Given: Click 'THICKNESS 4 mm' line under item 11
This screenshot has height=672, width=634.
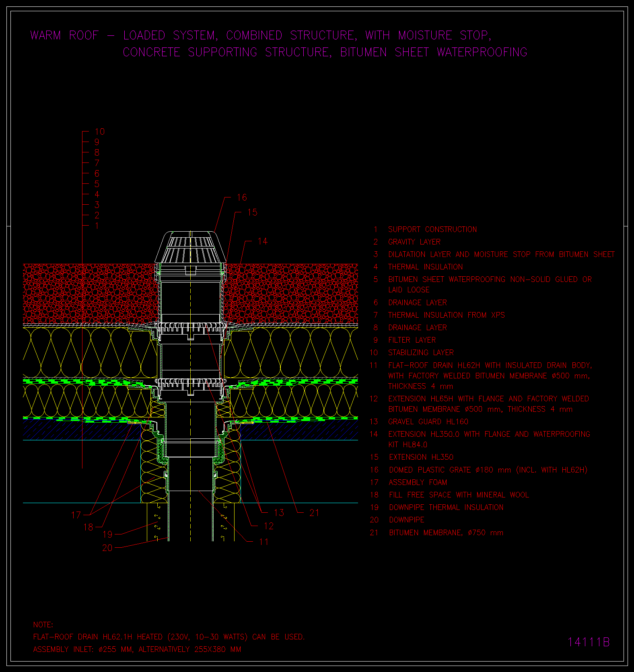Looking at the screenshot, I should pos(420,386).
